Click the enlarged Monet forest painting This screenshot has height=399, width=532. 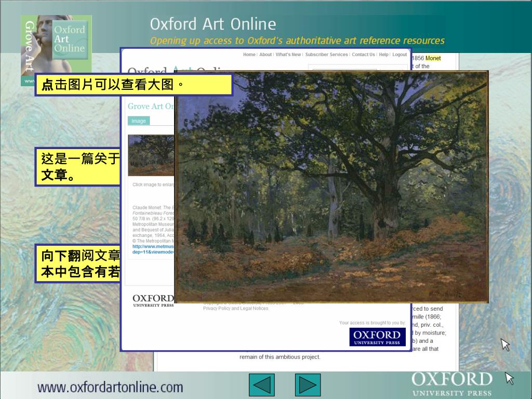[x=331, y=187]
